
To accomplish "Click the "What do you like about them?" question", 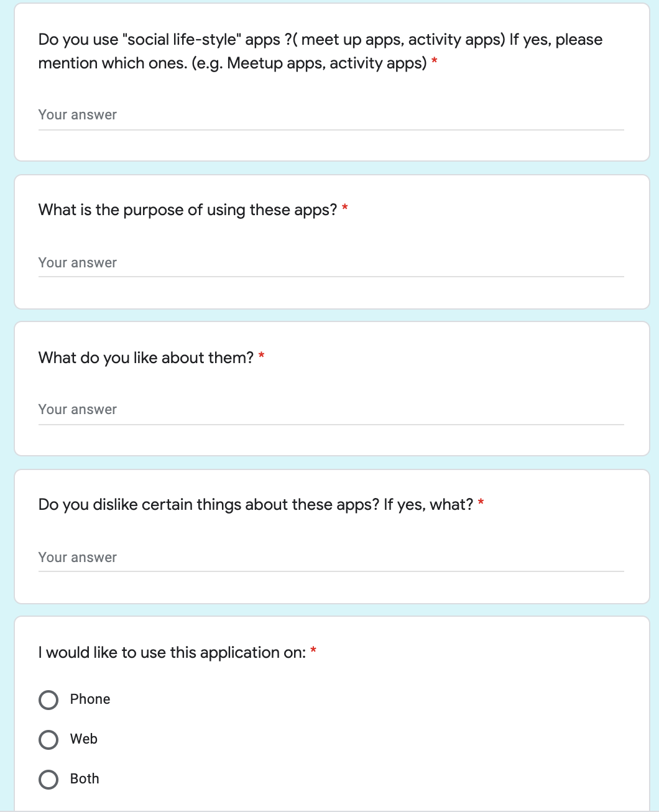I will point(146,358).
